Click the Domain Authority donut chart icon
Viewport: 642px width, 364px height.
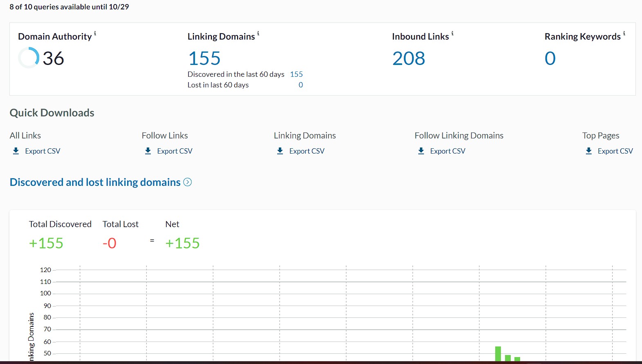[29, 58]
